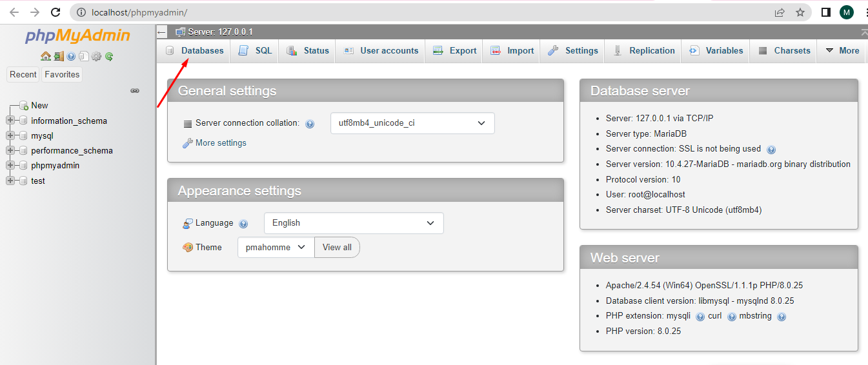Bookmark this page with the star icon
868x365 pixels.
[800, 12]
